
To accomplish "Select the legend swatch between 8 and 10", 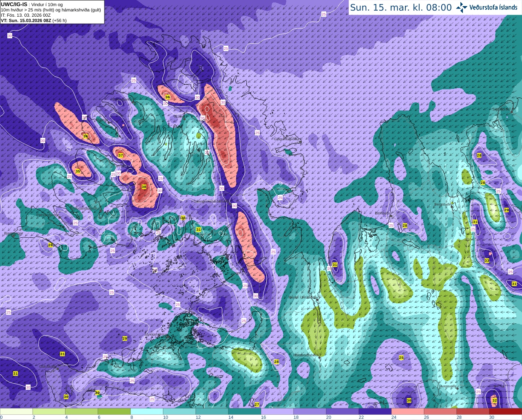I will pyautogui.click(x=147, y=411).
